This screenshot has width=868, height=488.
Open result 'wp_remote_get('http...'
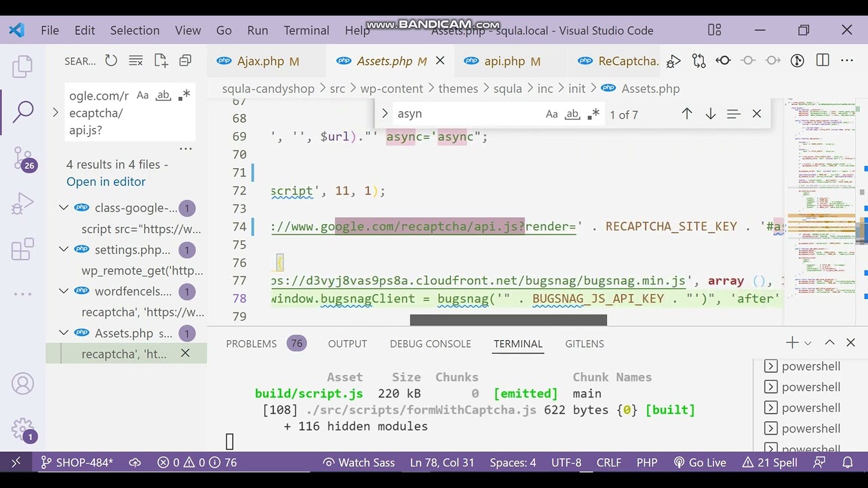pos(142,270)
